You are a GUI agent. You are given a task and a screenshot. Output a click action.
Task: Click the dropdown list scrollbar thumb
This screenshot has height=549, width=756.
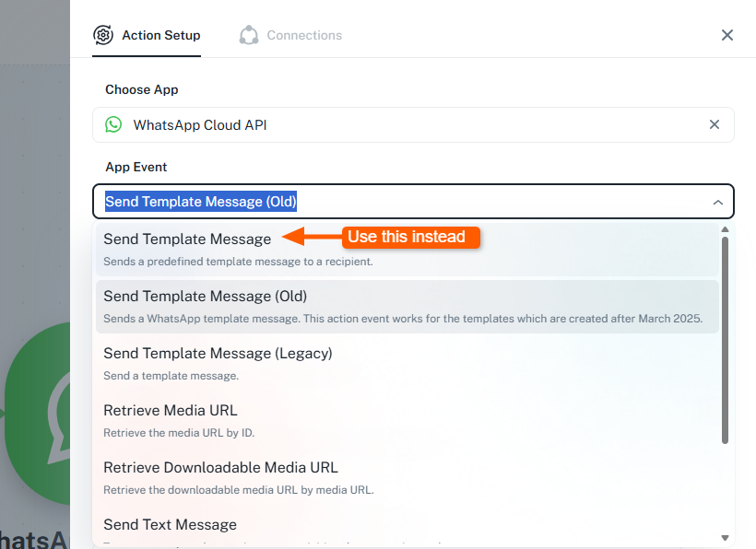(725, 340)
